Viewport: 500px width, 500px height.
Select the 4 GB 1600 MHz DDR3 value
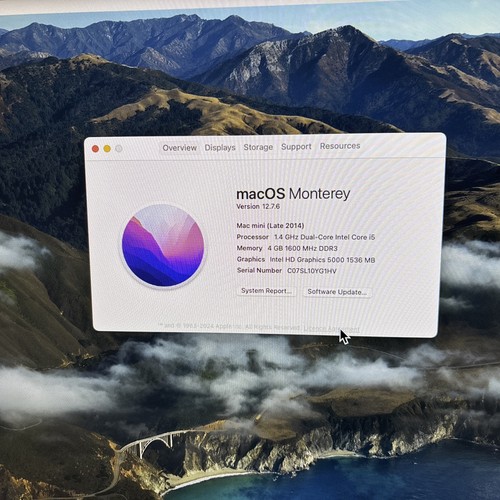pos(302,248)
